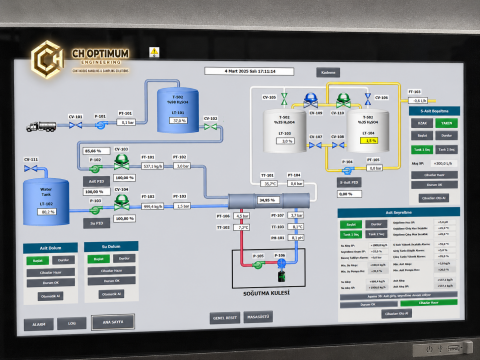Screen dimensions: 480x360
Task: Click green start button in Asit Seyreltme panel
Action: [x=351, y=224]
